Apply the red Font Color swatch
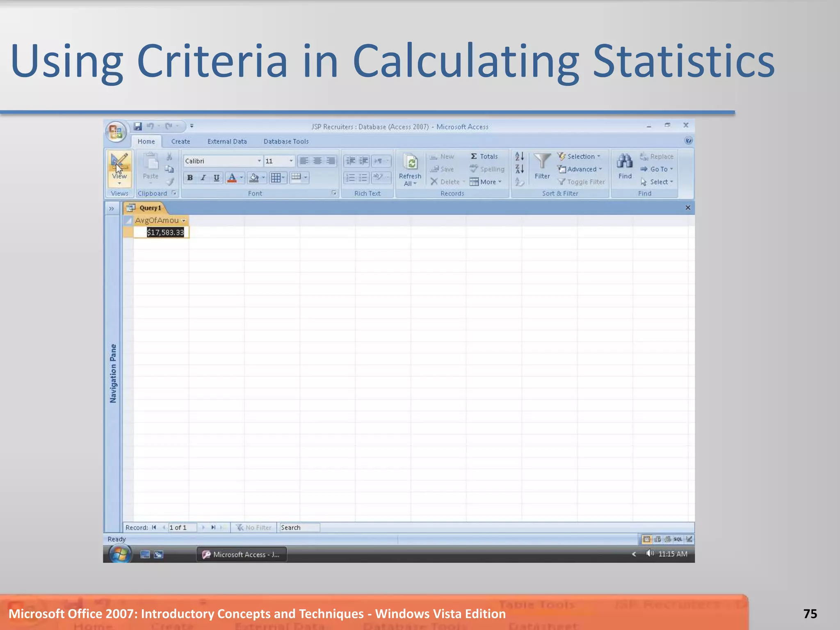The height and width of the screenshot is (630, 840). (232, 178)
